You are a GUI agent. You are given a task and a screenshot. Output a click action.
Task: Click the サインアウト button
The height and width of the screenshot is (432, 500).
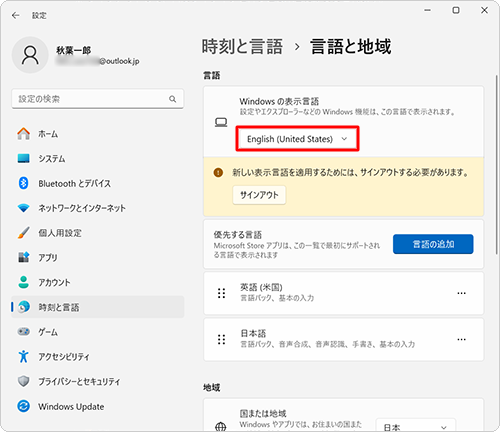point(259,195)
